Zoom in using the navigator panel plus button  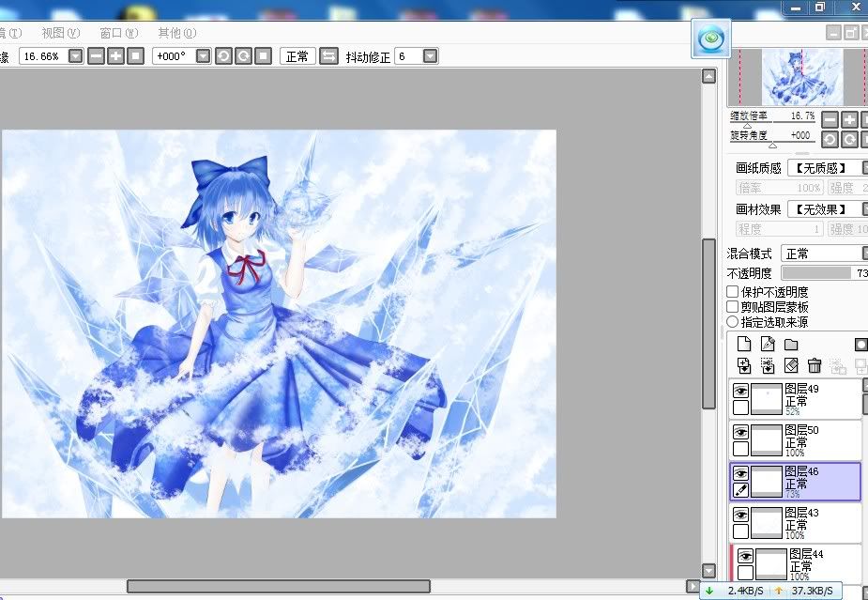[850, 119]
